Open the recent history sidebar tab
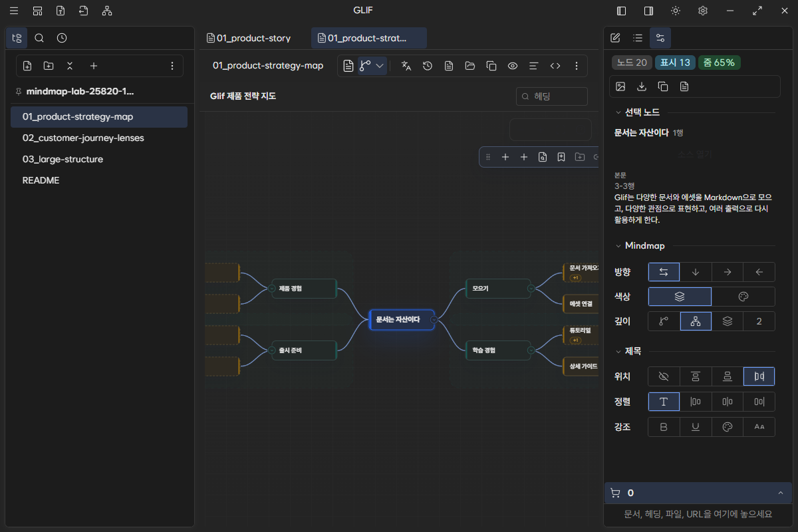Image resolution: width=798 pixels, height=532 pixels. click(x=62, y=38)
